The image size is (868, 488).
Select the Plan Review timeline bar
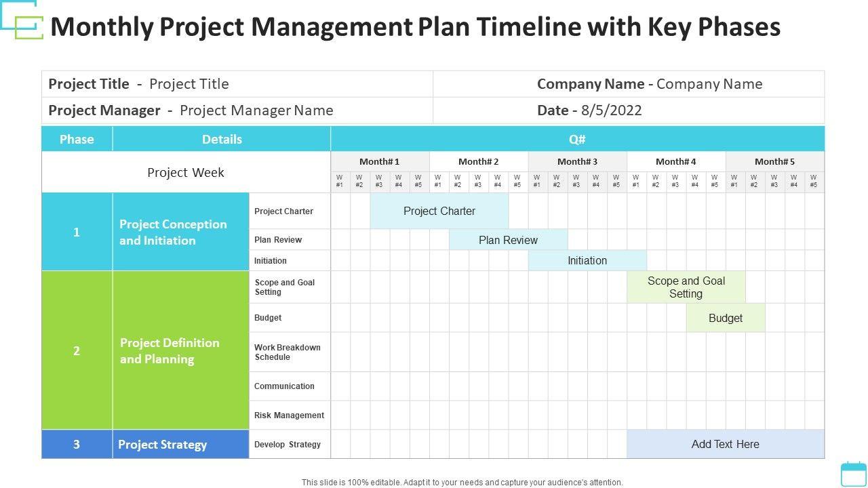508,240
